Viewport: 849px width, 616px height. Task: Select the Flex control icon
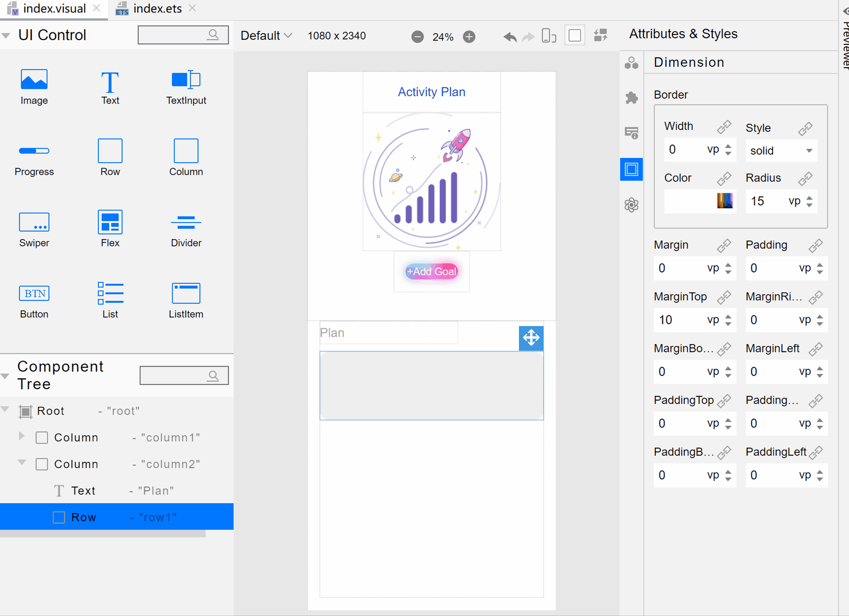[110, 223]
